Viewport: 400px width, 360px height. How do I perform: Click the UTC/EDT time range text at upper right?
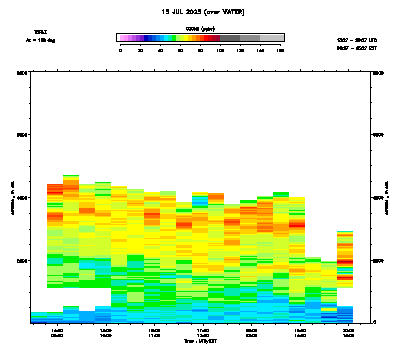tap(357, 44)
